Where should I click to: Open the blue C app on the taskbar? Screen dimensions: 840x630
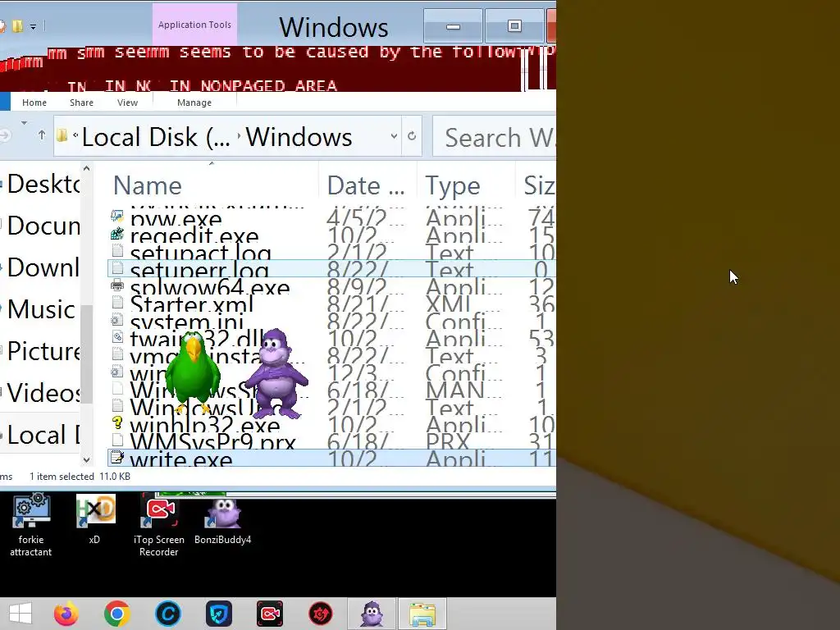167,614
